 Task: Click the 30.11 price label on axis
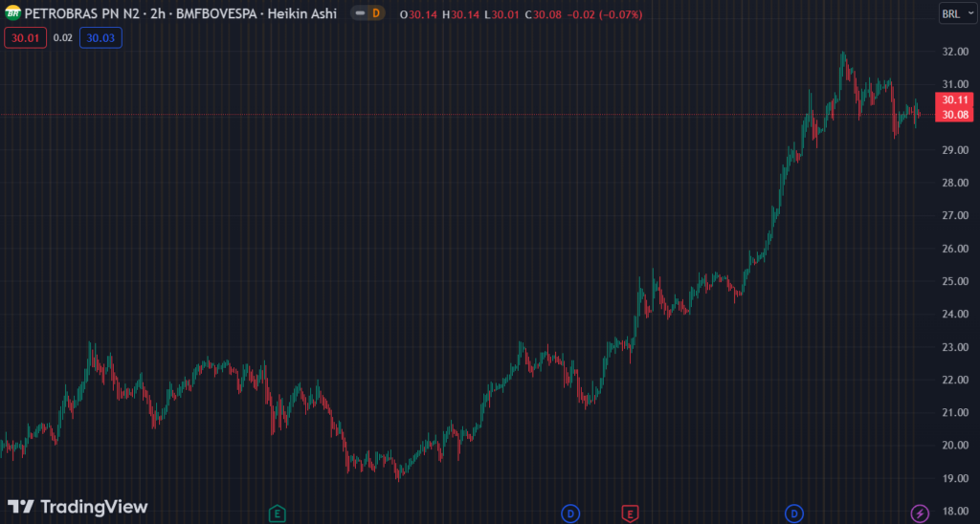[x=954, y=100]
